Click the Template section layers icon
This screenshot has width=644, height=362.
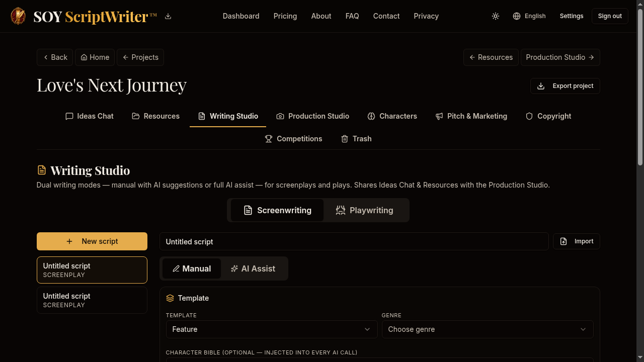tap(170, 298)
